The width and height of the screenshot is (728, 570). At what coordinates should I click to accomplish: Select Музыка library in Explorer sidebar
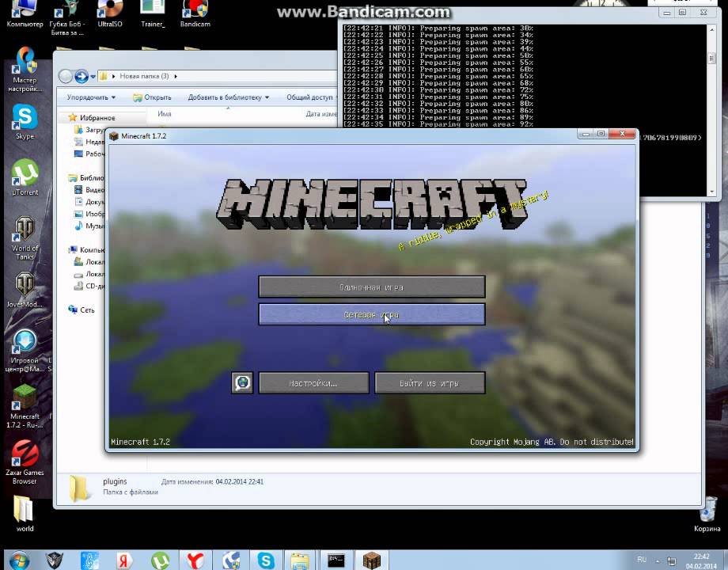(x=89, y=226)
